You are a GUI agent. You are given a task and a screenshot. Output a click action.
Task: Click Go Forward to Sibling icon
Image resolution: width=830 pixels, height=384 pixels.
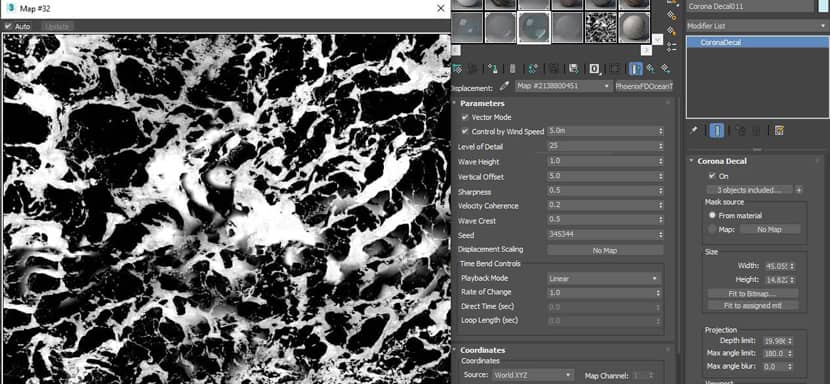point(665,69)
